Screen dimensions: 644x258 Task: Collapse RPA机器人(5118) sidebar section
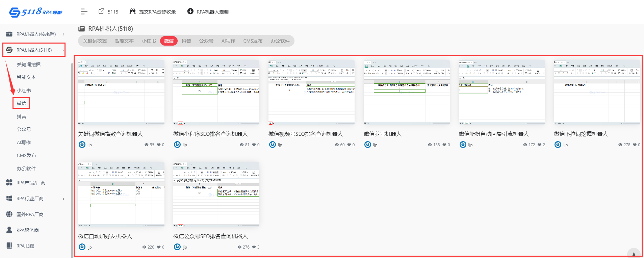point(63,50)
